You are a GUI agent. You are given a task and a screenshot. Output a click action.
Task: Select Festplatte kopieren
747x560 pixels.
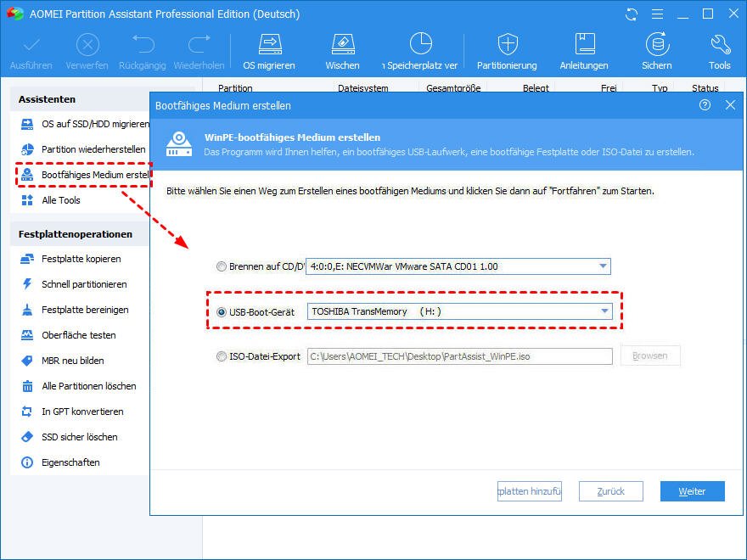pyautogui.click(x=70, y=259)
